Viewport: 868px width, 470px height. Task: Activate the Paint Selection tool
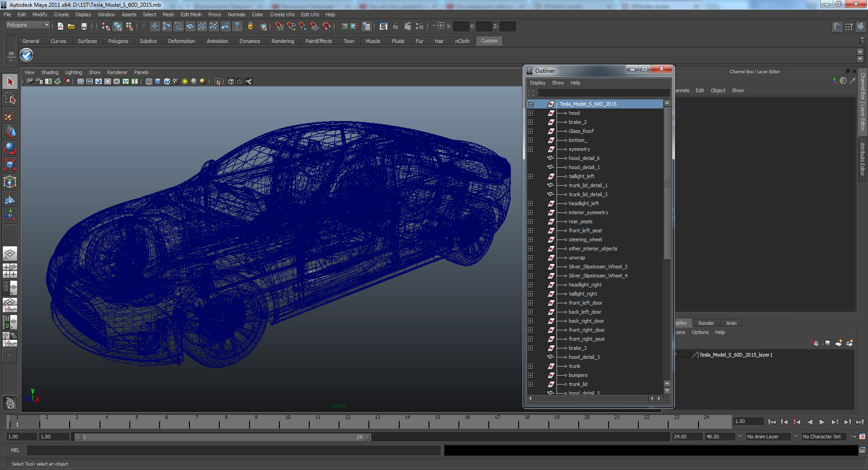click(x=10, y=115)
